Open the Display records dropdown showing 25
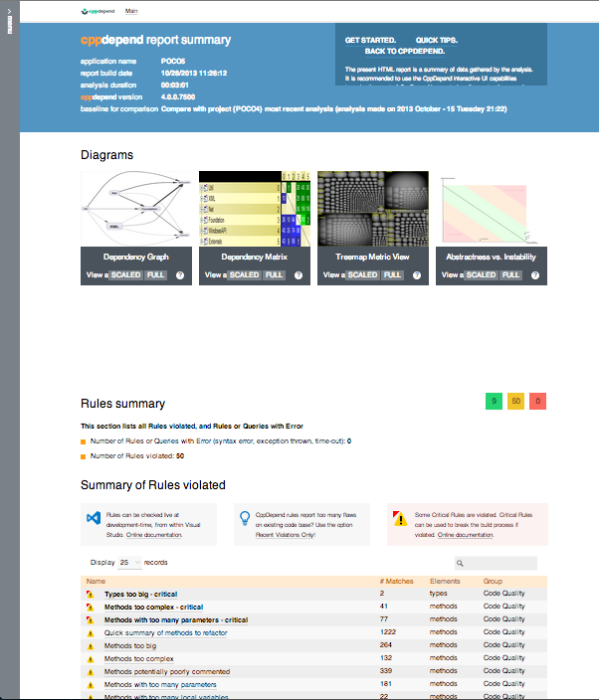Image resolution: width=599 pixels, height=700 pixels. 129,563
